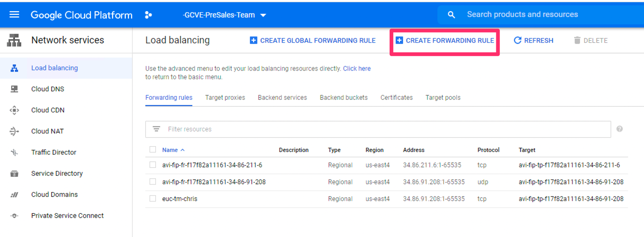This screenshot has height=237, width=644.
Task: Refresh the load balancing list
Action: (534, 40)
